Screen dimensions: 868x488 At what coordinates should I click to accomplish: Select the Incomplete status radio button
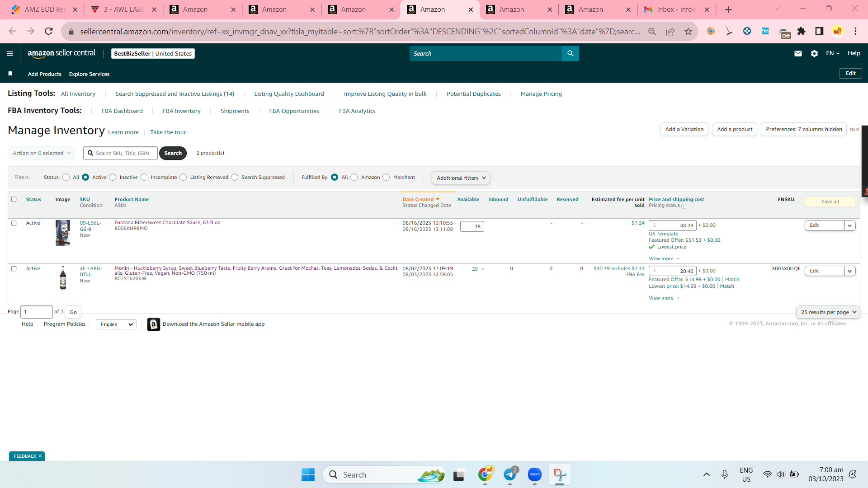pyautogui.click(x=144, y=177)
